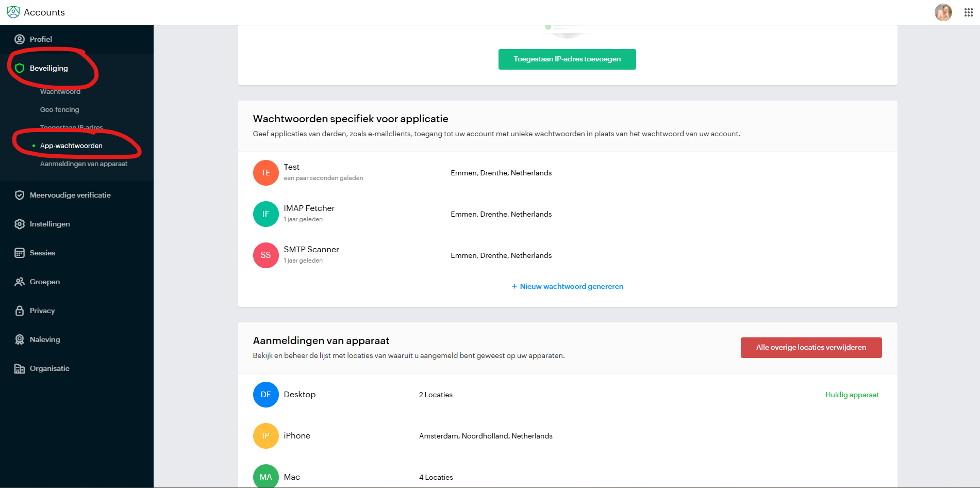Expand the Mac device with 4 Locaties
Screen dimensions: 980x488
(x=292, y=477)
